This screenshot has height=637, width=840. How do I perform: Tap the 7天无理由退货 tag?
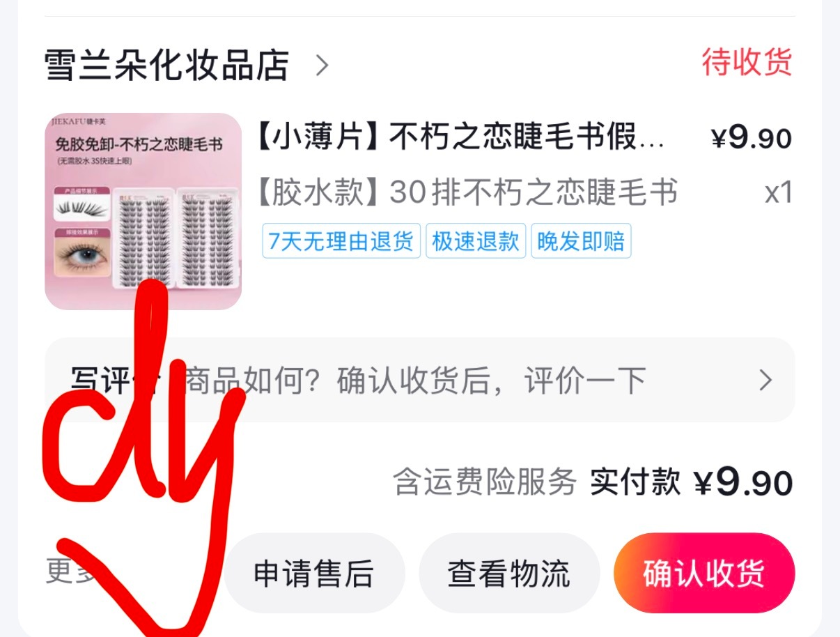pyautogui.click(x=341, y=241)
